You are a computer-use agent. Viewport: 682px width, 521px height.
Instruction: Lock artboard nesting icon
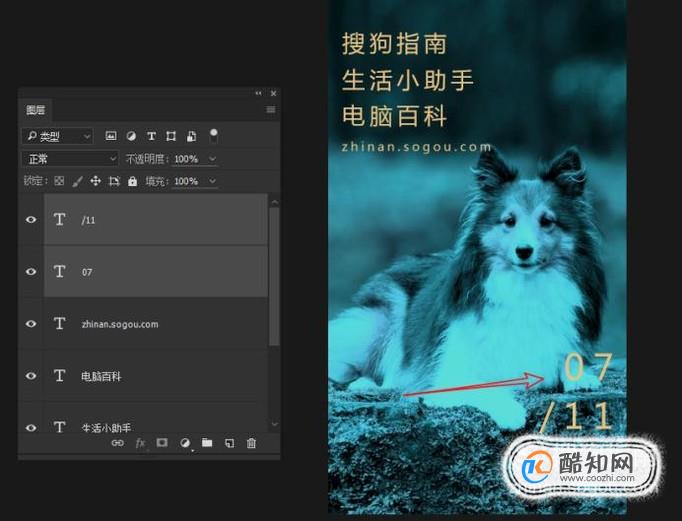114,181
